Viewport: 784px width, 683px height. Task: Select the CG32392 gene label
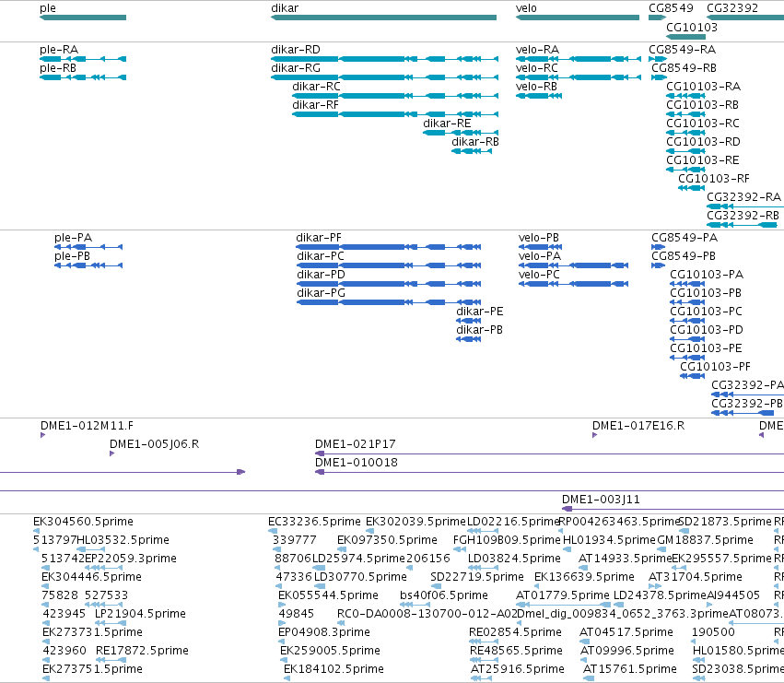tap(732, 8)
